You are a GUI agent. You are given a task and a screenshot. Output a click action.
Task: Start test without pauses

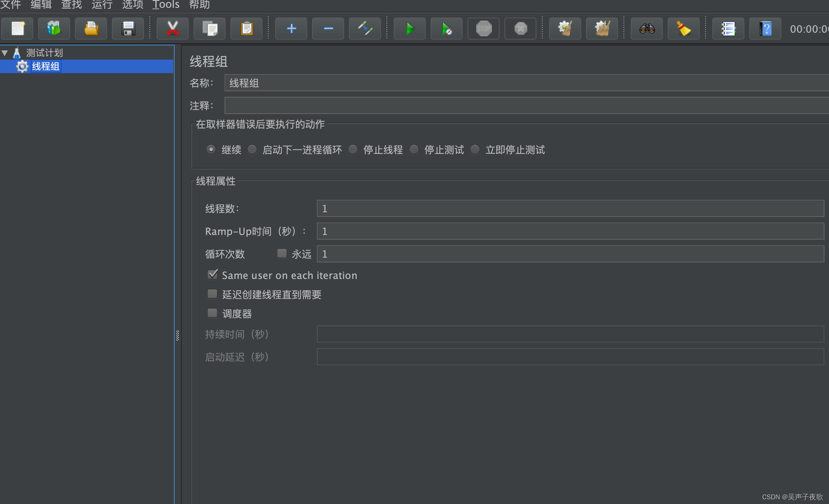446,28
